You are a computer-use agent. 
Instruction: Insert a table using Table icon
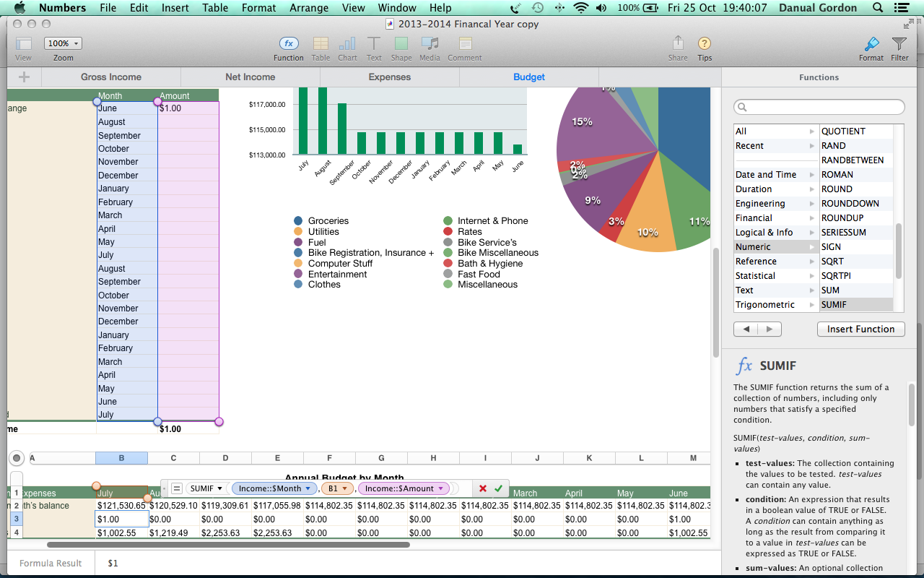pyautogui.click(x=321, y=45)
